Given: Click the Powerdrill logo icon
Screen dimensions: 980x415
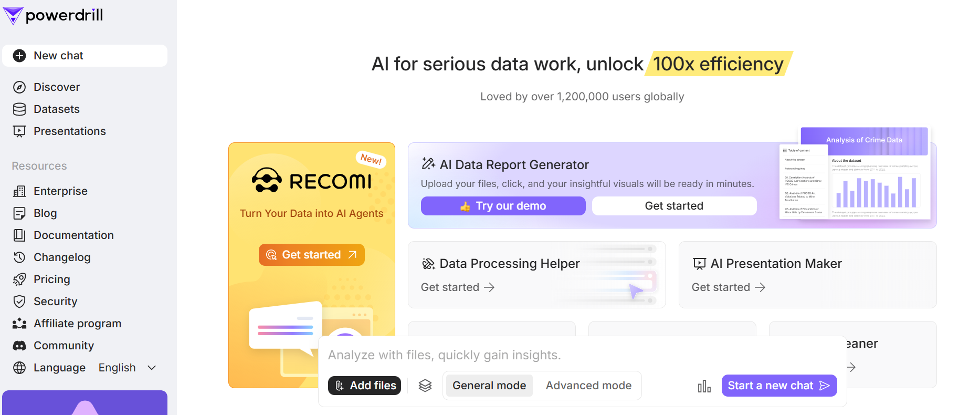Looking at the screenshot, I should point(13,15).
